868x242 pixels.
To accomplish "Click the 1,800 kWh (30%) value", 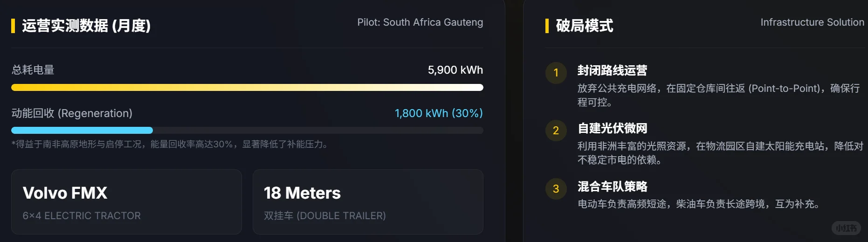I will pyautogui.click(x=439, y=113).
